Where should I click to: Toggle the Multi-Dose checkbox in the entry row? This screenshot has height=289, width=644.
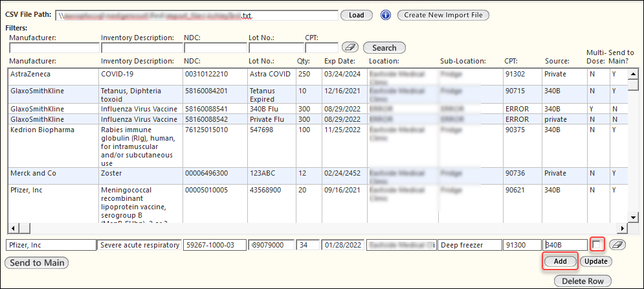pyautogui.click(x=597, y=244)
